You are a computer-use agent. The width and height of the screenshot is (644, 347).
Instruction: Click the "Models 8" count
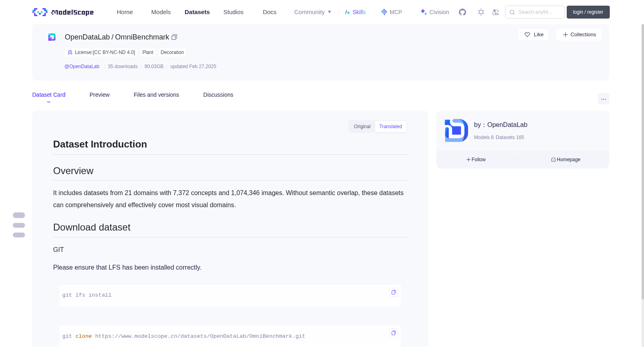pos(484,137)
